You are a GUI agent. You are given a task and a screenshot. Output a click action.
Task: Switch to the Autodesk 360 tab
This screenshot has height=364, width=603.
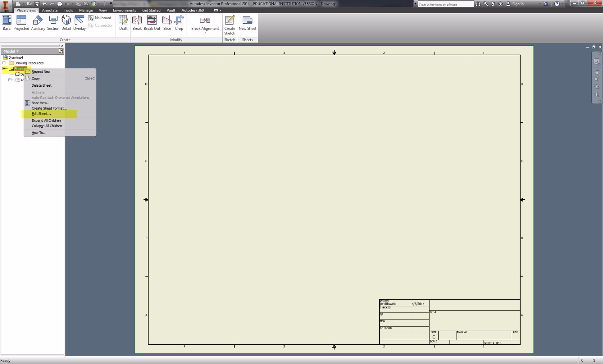(x=192, y=10)
